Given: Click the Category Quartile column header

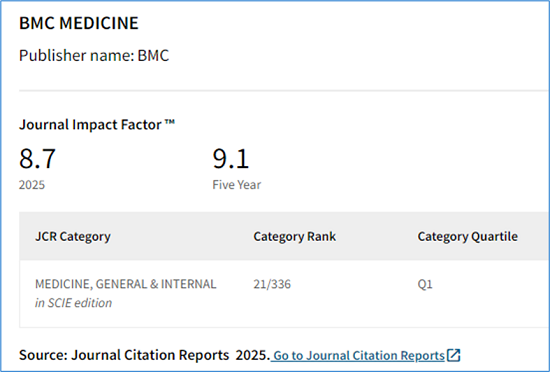Looking at the screenshot, I should (x=468, y=236).
